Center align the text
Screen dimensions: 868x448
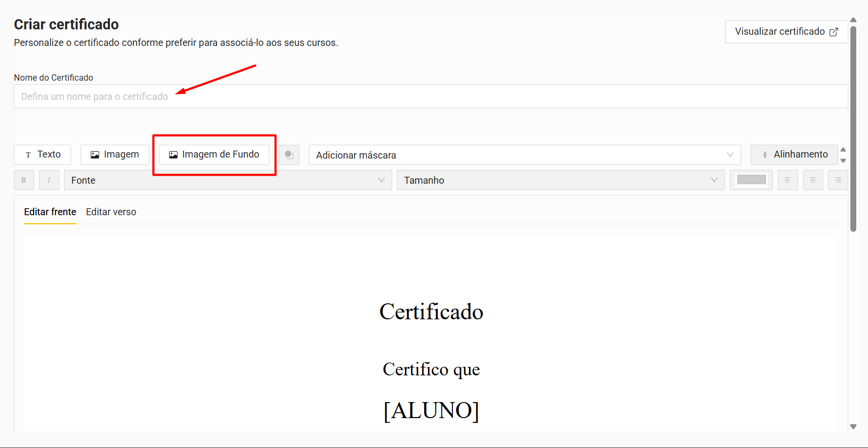(x=813, y=180)
